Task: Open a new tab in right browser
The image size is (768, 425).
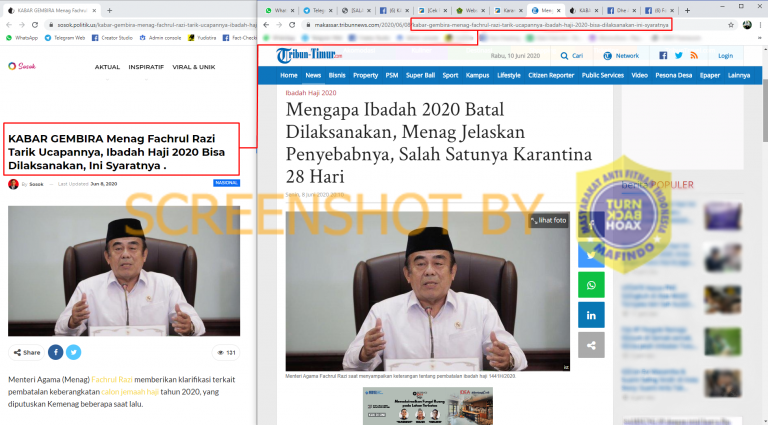Action: pos(687,10)
